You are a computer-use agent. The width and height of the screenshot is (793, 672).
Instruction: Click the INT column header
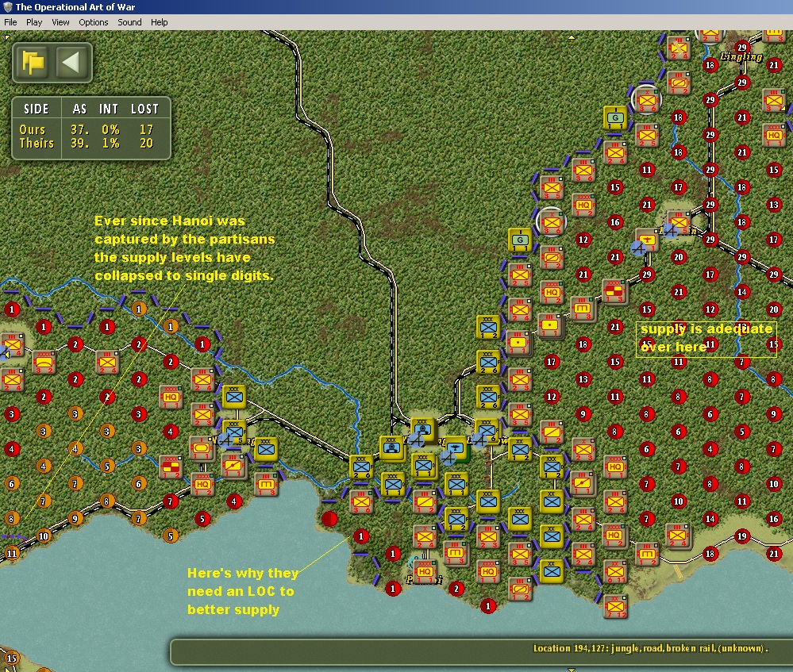pos(108,109)
